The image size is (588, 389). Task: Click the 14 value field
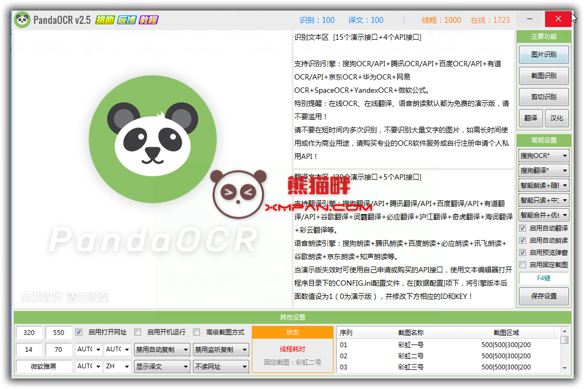point(29,350)
